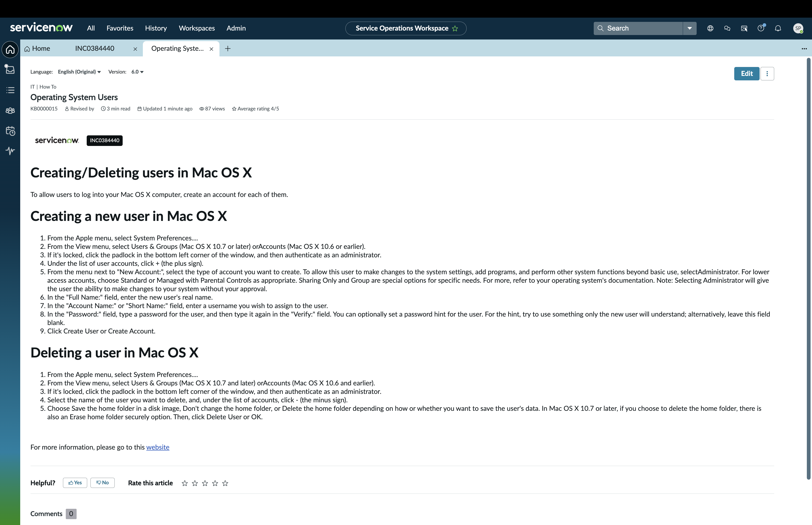This screenshot has width=812, height=525.
Task: Open the Workspaces menu
Action: tap(197, 28)
